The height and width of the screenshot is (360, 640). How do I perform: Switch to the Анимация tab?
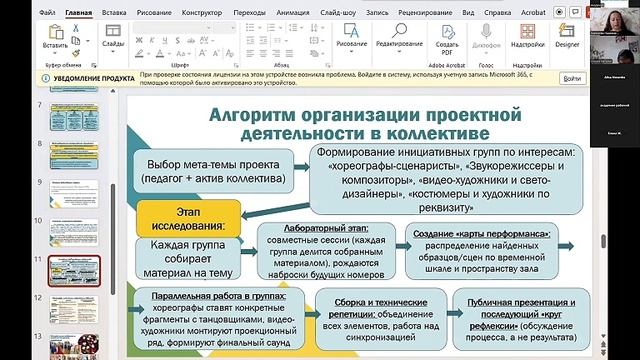tap(293, 13)
